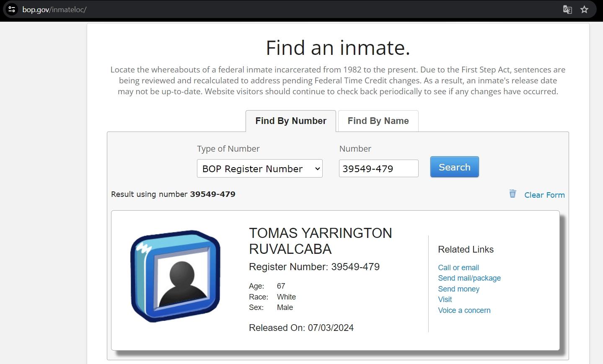Image resolution: width=603 pixels, height=364 pixels.
Task: Click the inmate placeholder photo icon
Action: click(175, 276)
